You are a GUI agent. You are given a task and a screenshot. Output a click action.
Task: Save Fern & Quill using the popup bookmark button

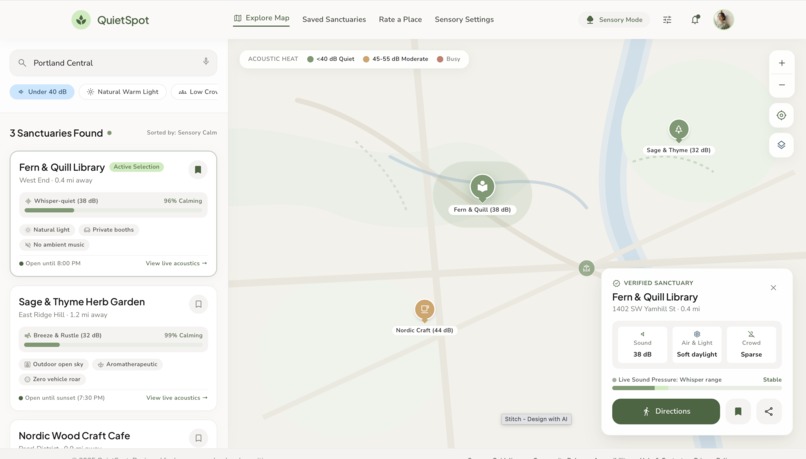click(738, 411)
